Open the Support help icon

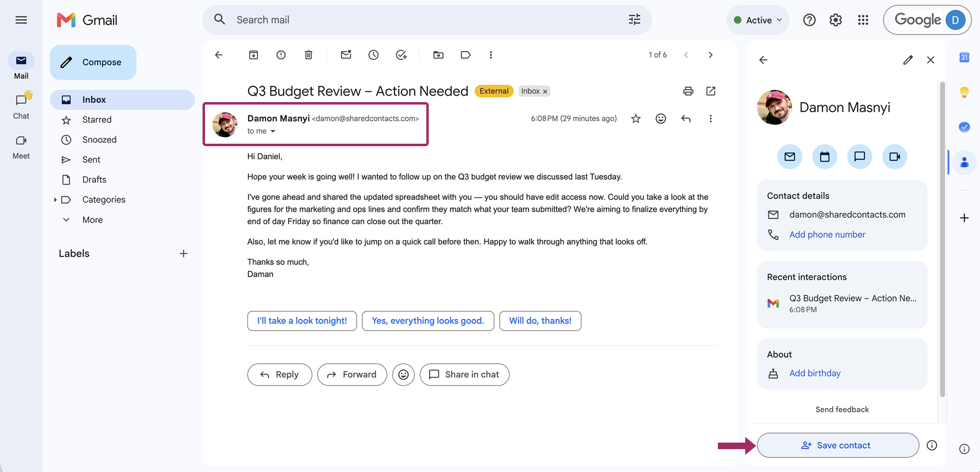(809, 20)
